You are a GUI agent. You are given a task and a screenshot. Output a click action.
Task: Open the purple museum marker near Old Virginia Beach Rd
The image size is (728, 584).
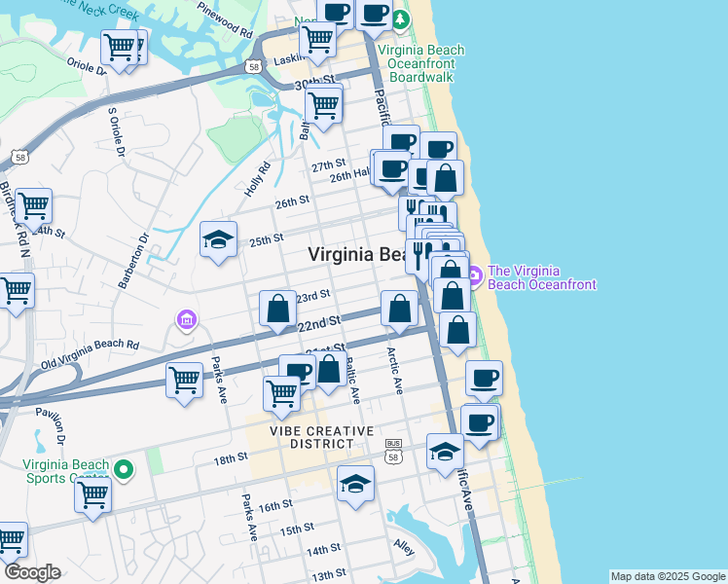pos(187,319)
